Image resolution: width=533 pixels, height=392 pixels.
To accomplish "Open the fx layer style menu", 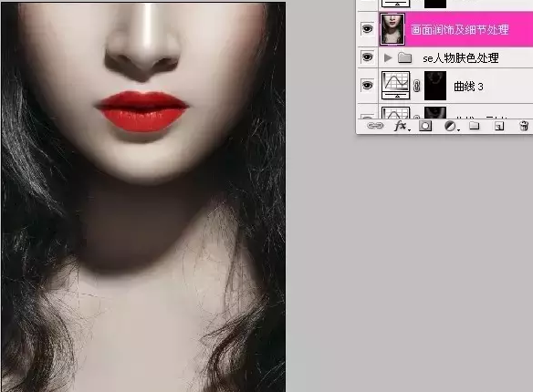I will pyautogui.click(x=402, y=126).
